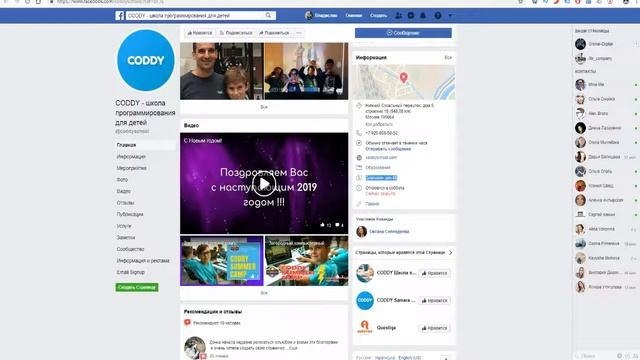Open the map preview in Информация panel
640x360 pixels.
coord(403,82)
